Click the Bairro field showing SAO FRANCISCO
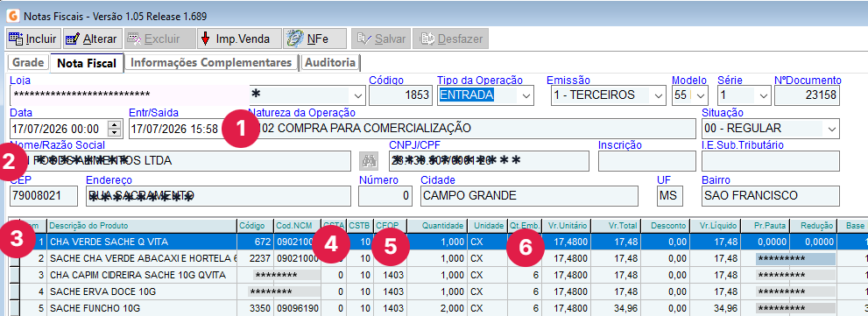 [x=771, y=195]
